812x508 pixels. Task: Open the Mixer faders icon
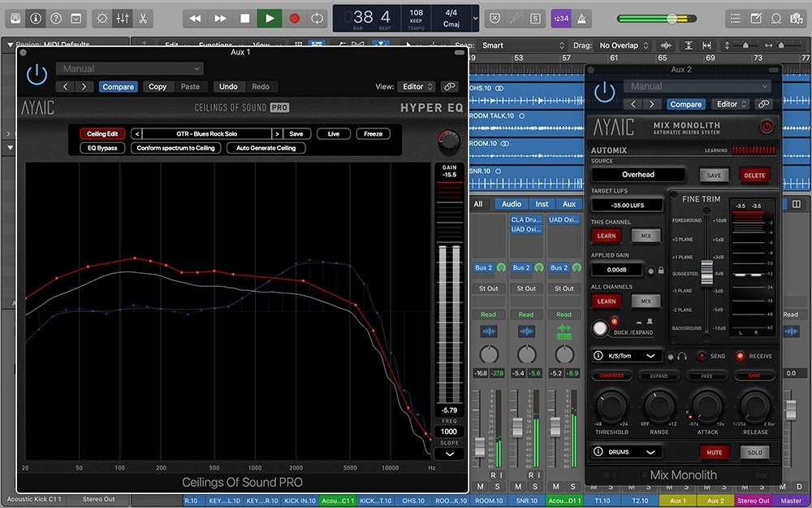point(123,19)
